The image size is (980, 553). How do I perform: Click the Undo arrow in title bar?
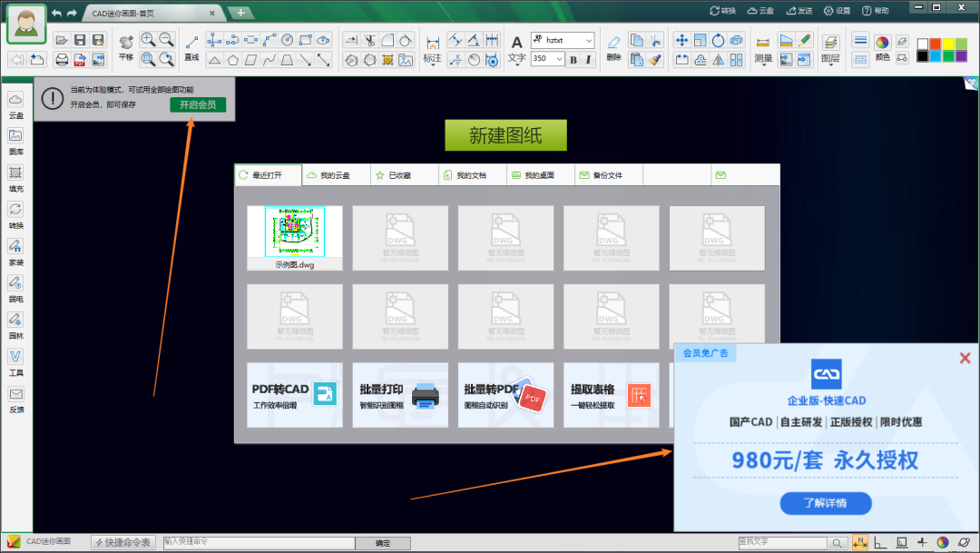tap(57, 13)
